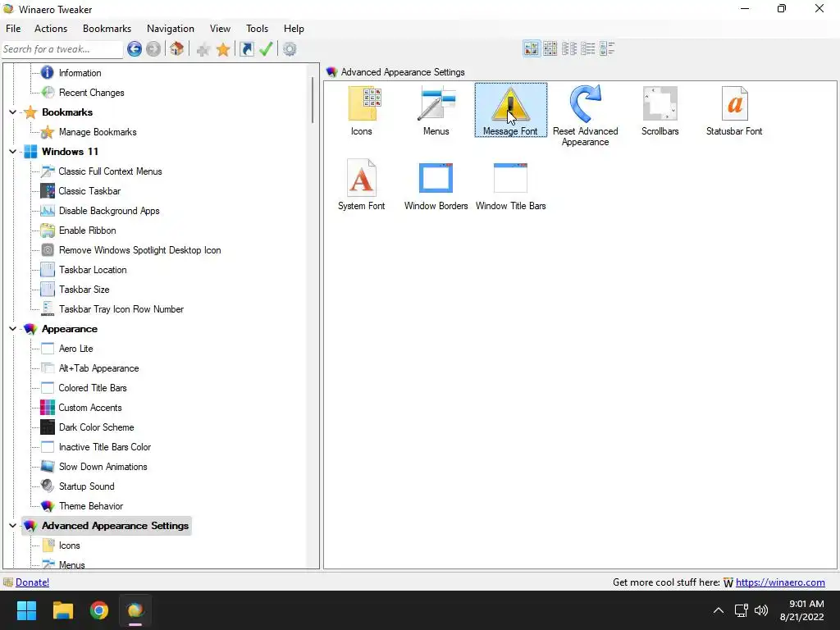Image resolution: width=840 pixels, height=630 pixels.
Task: Click the Donate! link
Action: tap(32, 582)
